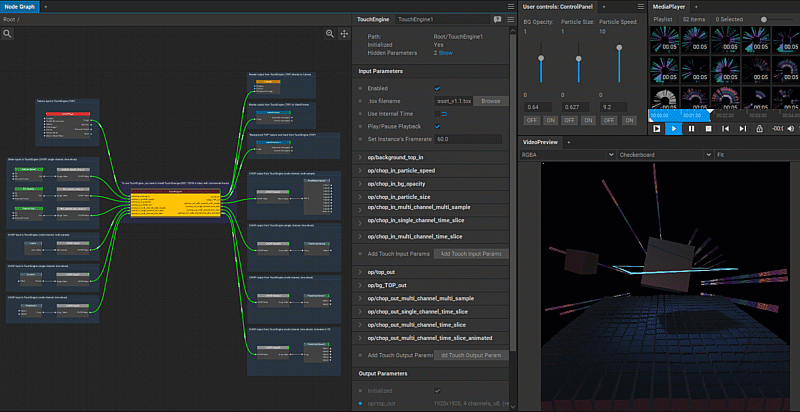
Task: Open the Node Graph search magnifier
Action: pyautogui.click(x=7, y=34)
